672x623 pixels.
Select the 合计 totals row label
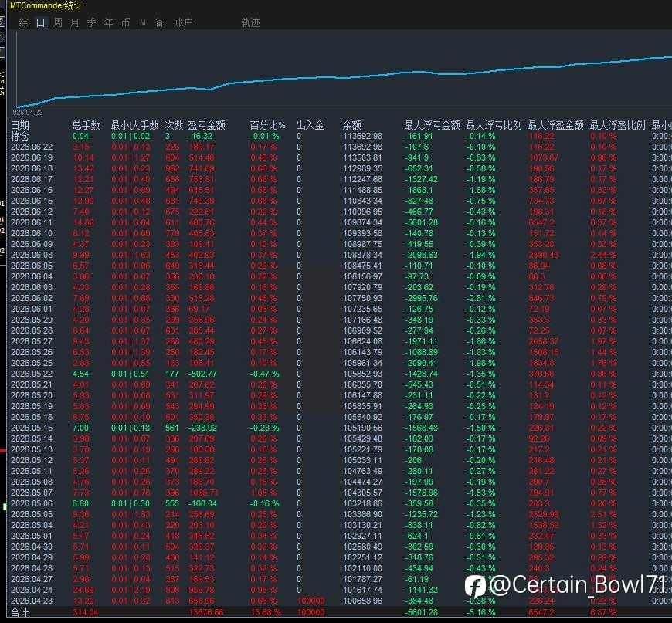[x=20, y=612]
